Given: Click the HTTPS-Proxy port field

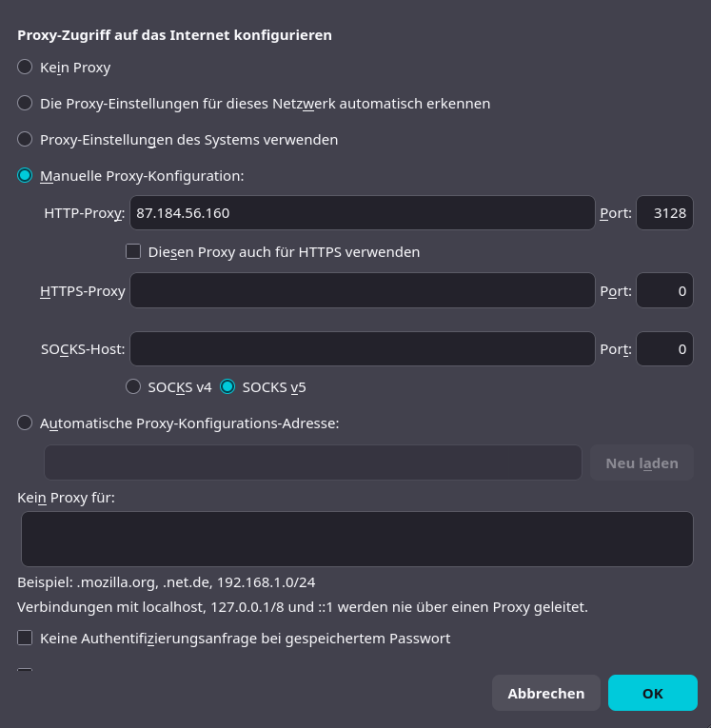Looking at the screenshot, I should point(664,290).
